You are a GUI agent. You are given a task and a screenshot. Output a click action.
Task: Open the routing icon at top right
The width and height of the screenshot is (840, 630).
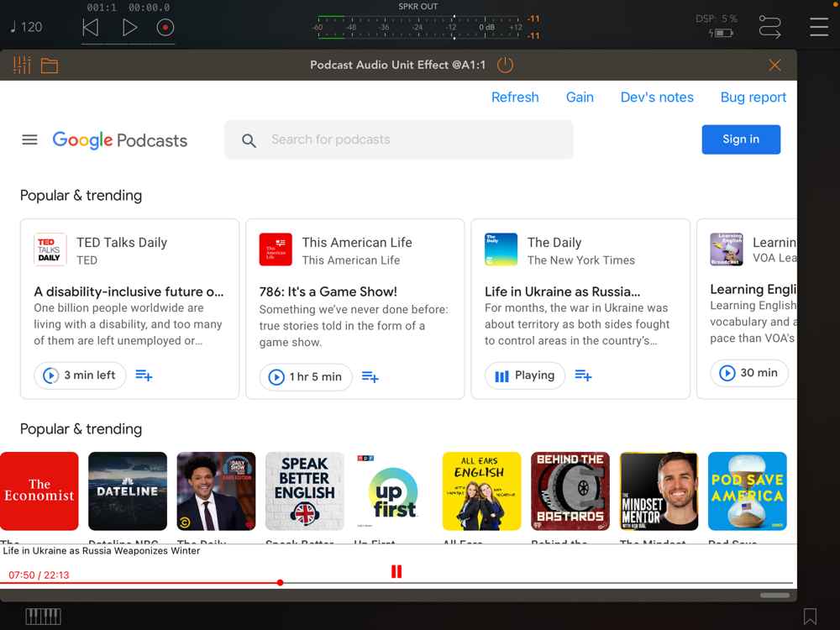coord(769,27)
